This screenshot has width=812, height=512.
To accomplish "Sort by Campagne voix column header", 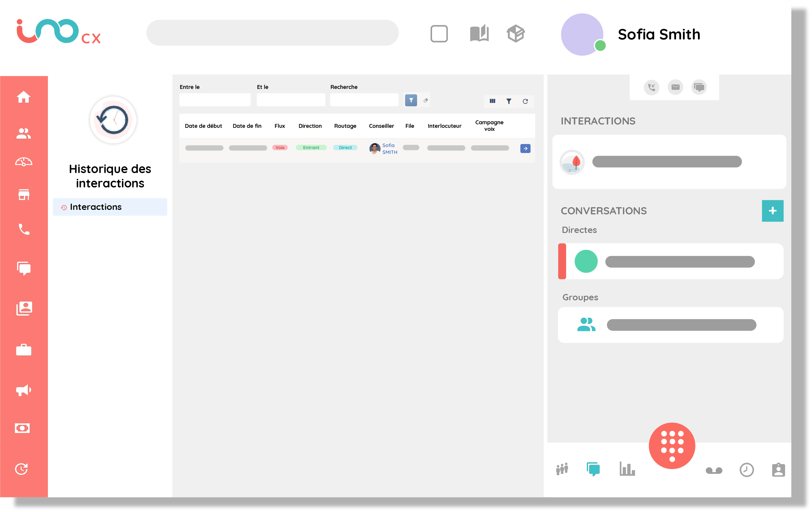I will 489,125.
